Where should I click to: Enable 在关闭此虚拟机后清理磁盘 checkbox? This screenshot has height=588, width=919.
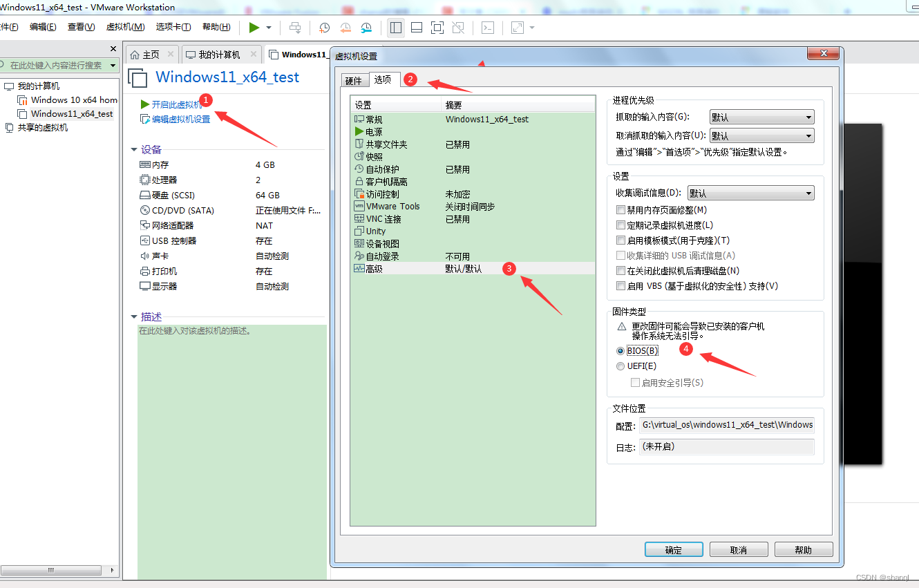pyautogui.click(x=620, y=271)
